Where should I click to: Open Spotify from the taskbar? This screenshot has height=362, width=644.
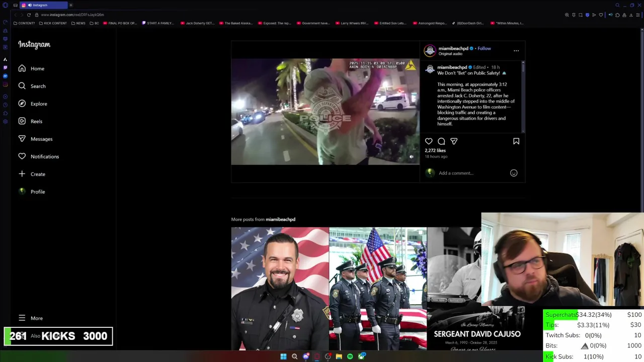coord(350,356)
